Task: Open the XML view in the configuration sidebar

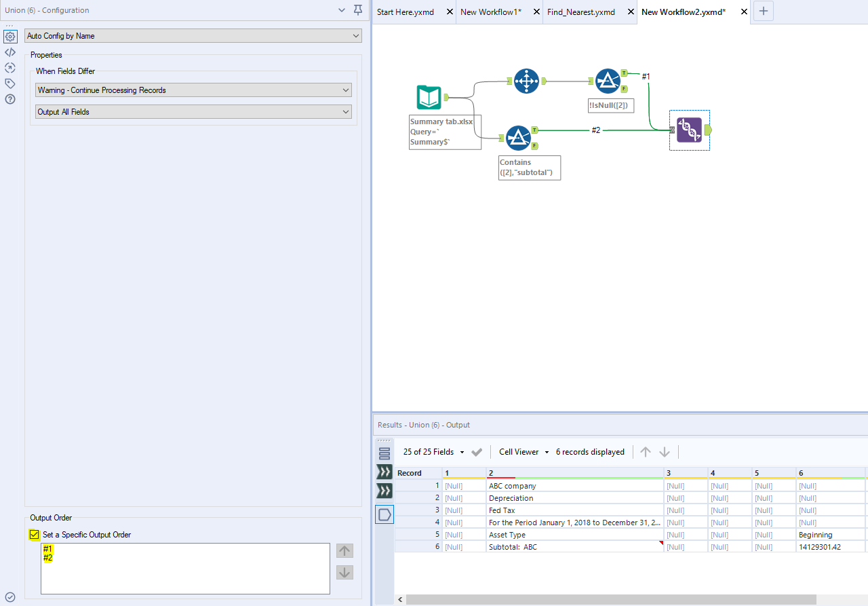Action: (x=9, y=52)
